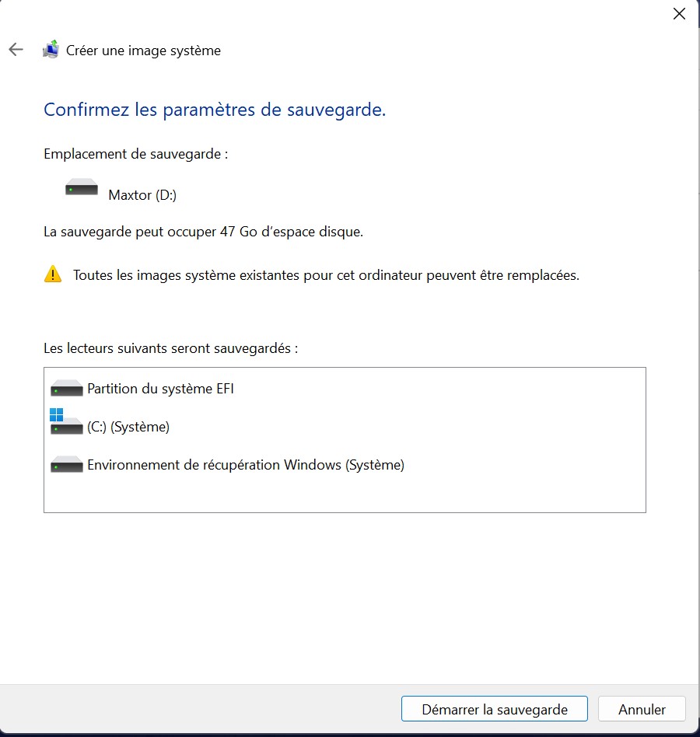700x737 pixels.
Task: Click the (C:) drive icon with Windows logo
Action: pos(66,423)
